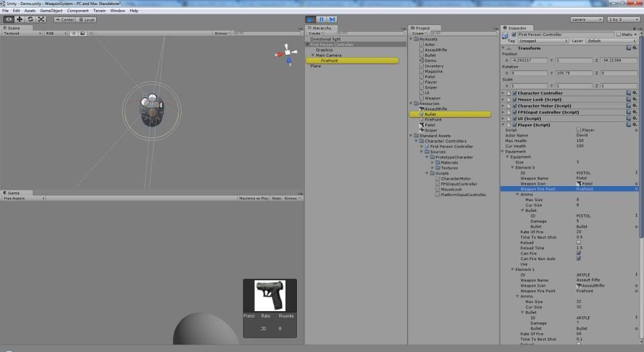Viewport: 644px width, 352px height.
Task: Disable the Mouse Look script checkbox
Action: [514, 99]
